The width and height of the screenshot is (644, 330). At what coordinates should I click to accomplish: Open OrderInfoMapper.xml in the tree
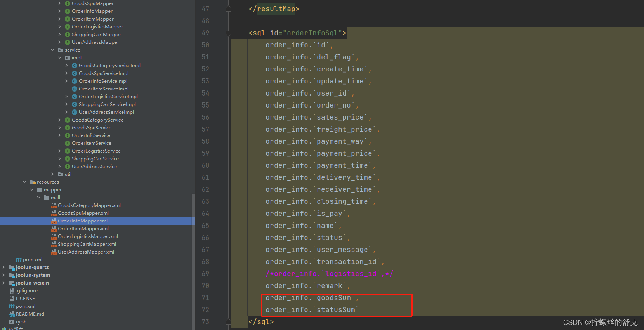point(83,221)
